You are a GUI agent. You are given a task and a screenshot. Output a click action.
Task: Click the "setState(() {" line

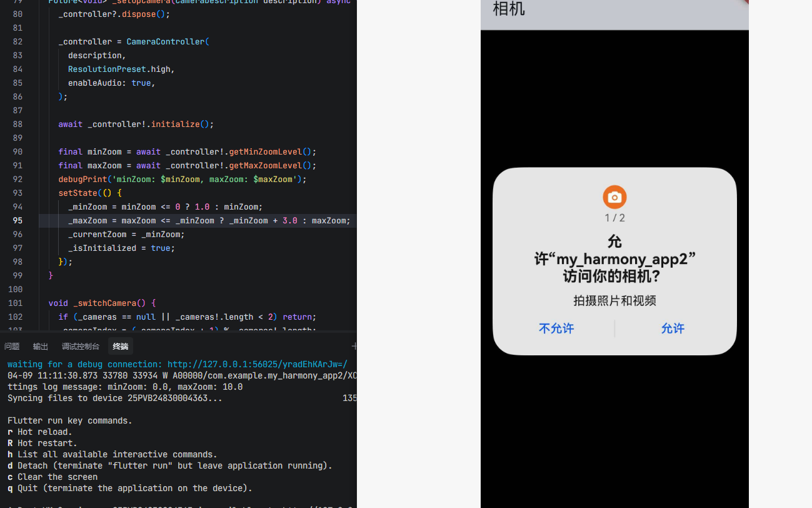pos(90,193)
